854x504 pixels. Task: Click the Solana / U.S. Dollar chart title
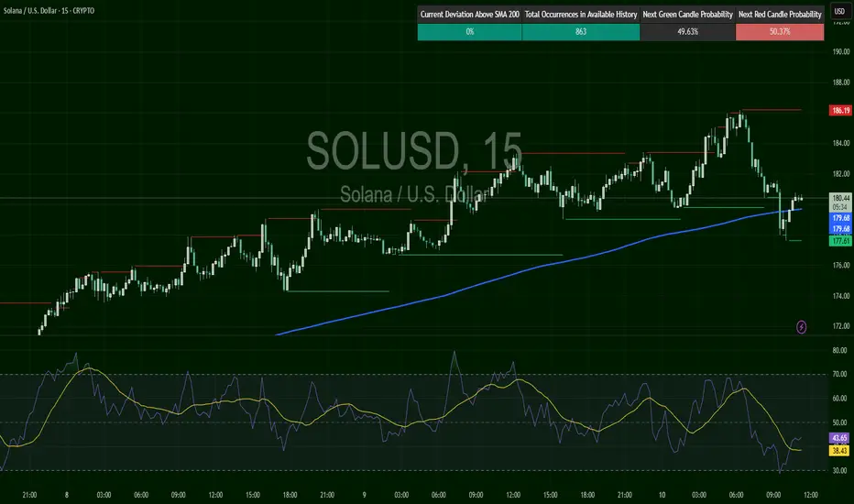(x=48, y=11)
